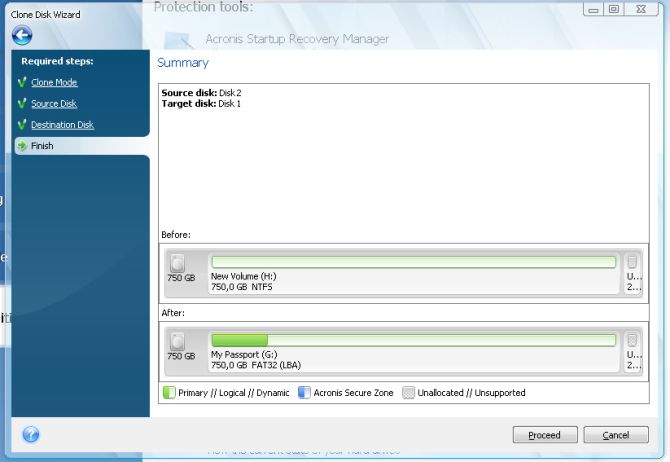Click the Proceed button

tap(545, 435)
